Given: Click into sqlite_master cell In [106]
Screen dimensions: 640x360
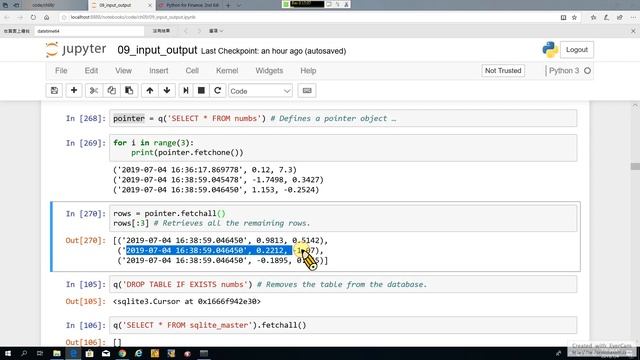Looking at the screenshot, I should point(343,325).
